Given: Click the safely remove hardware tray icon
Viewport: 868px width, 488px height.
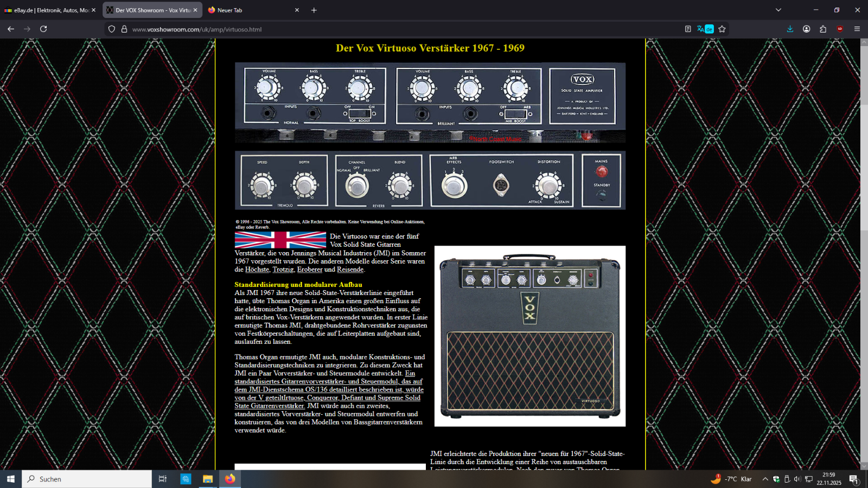Looking at the screenshot, I should [x=787, y=479].
